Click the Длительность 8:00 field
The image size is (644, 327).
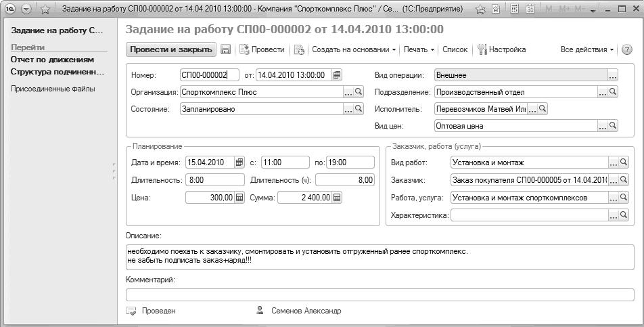point(215,180)
